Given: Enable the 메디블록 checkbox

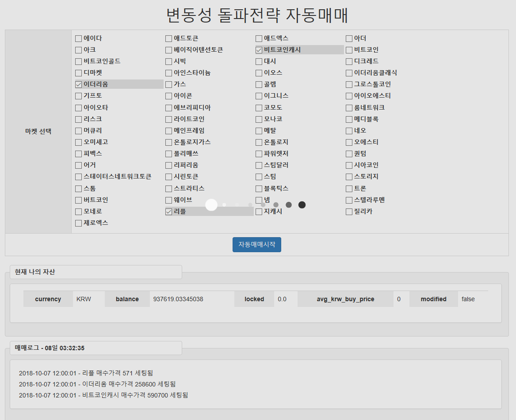Looking at the screenshot, I should click(x=349, y=119).
